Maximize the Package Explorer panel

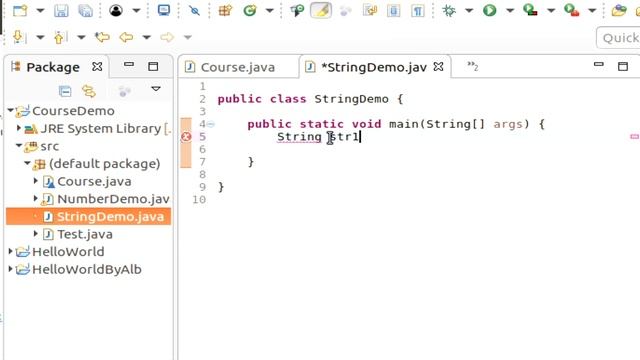(153, 66)
